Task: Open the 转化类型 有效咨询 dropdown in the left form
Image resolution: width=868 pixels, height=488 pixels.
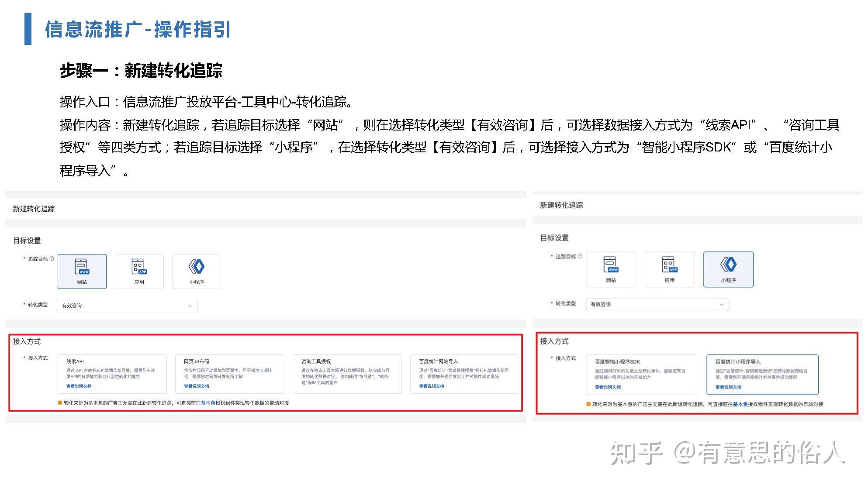Action: click(128, 306)
